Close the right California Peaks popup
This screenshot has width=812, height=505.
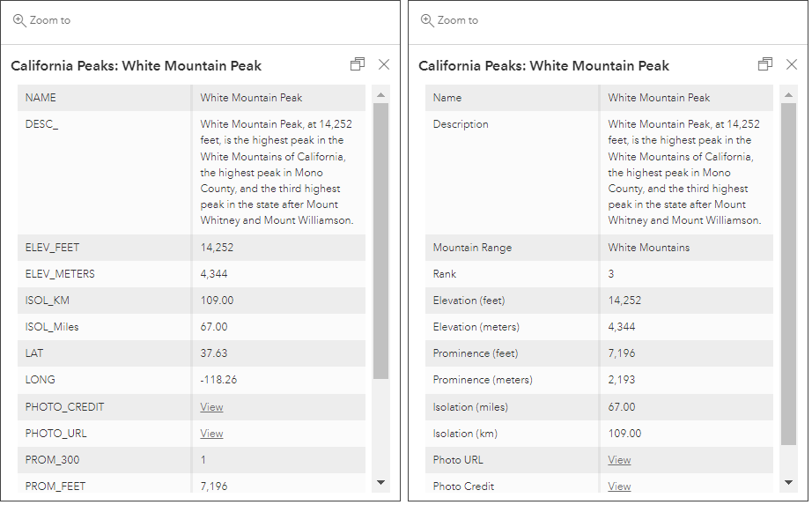click(792, 64)
